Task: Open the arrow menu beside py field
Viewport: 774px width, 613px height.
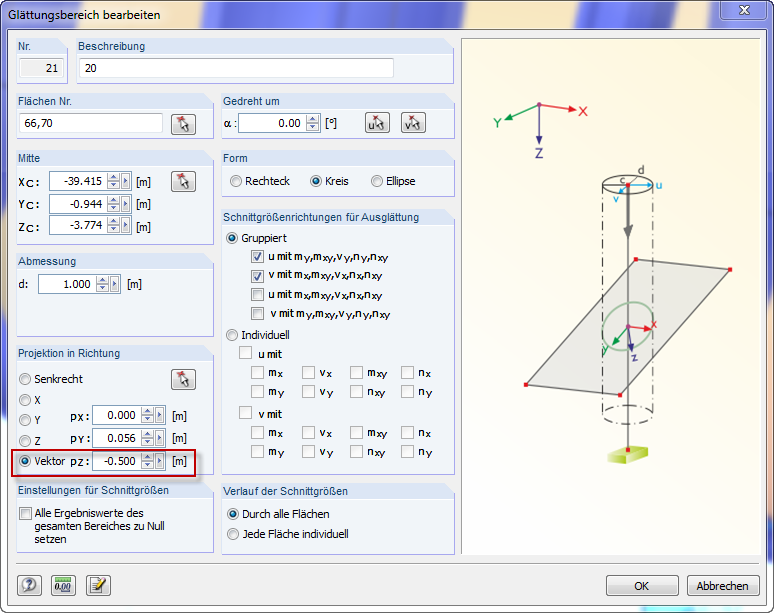Action: pyautogui.click(x=160, y=438)
